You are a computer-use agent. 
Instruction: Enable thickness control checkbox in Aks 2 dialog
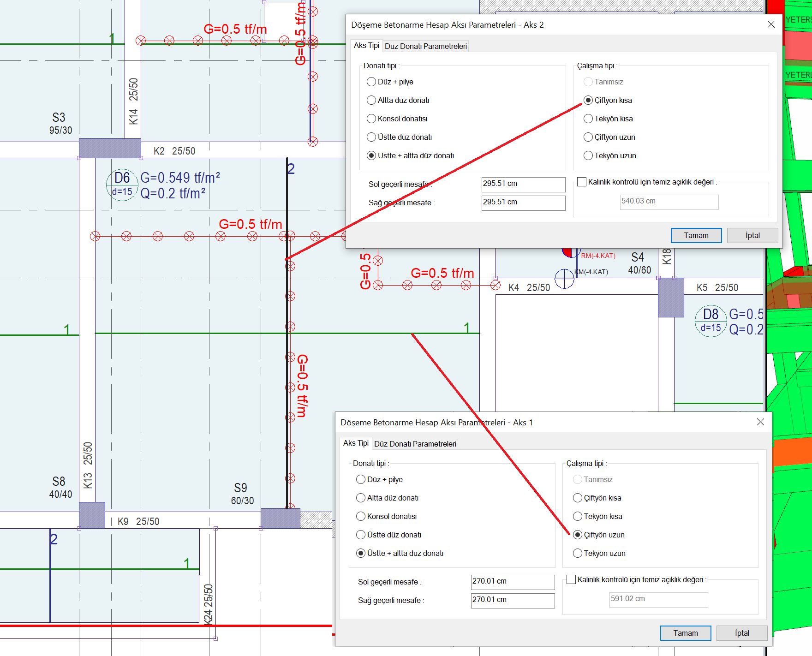582,182
